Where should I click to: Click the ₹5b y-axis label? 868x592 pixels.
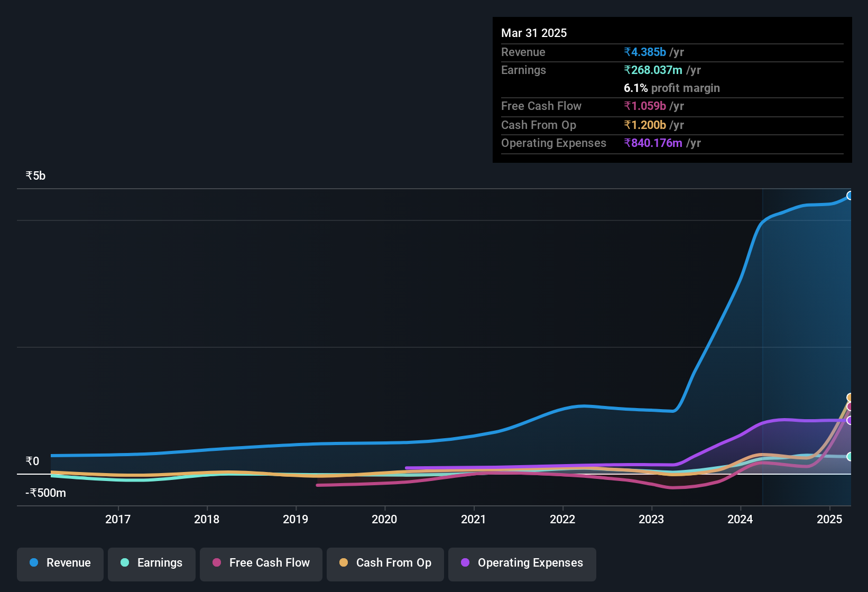pyautogui.click(x=35, y=176)
